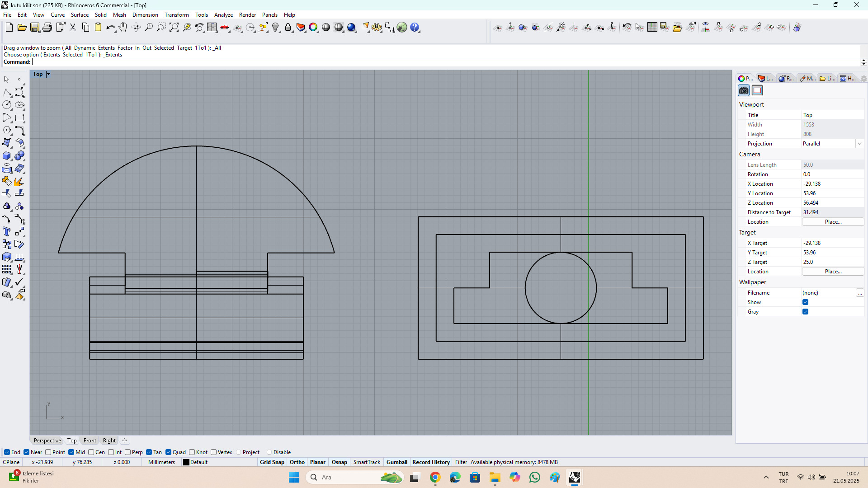Open the Transform menu
868x488 pixels.
point(176,15)
